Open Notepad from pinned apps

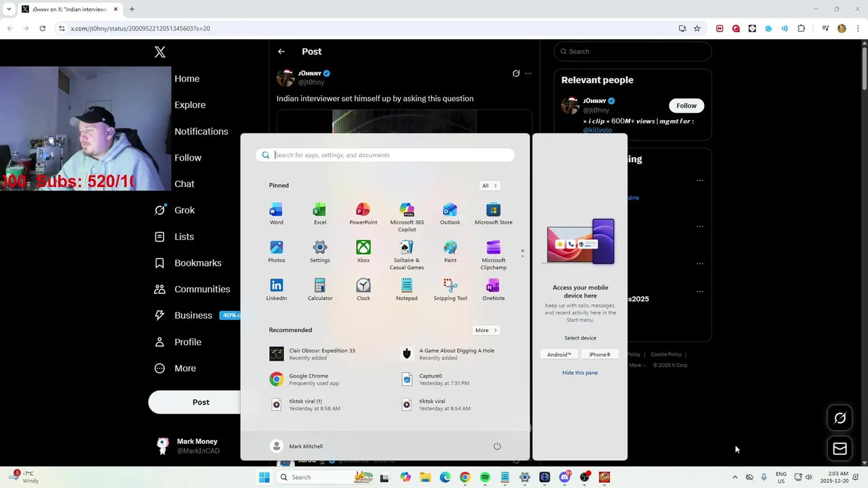click(x=407, y=289)
